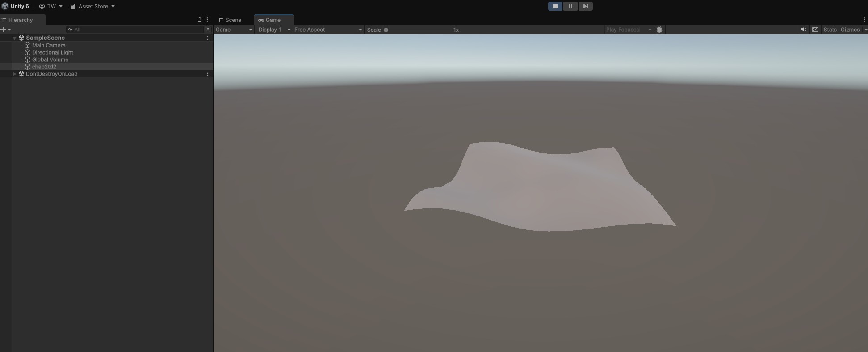The width and height of the screenshot is (868, 352).
Task: Toggle the Hierarchy panel lock icon
Action: click(x=199, y=20)
